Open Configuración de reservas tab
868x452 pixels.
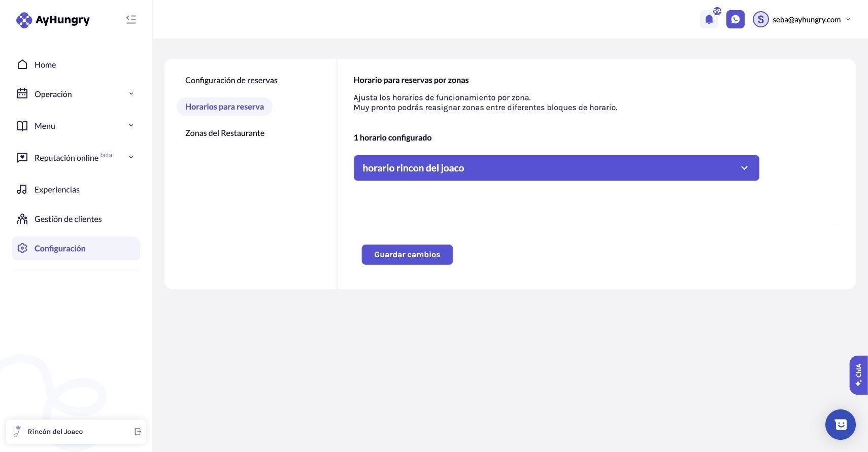[x=231, y=80]
